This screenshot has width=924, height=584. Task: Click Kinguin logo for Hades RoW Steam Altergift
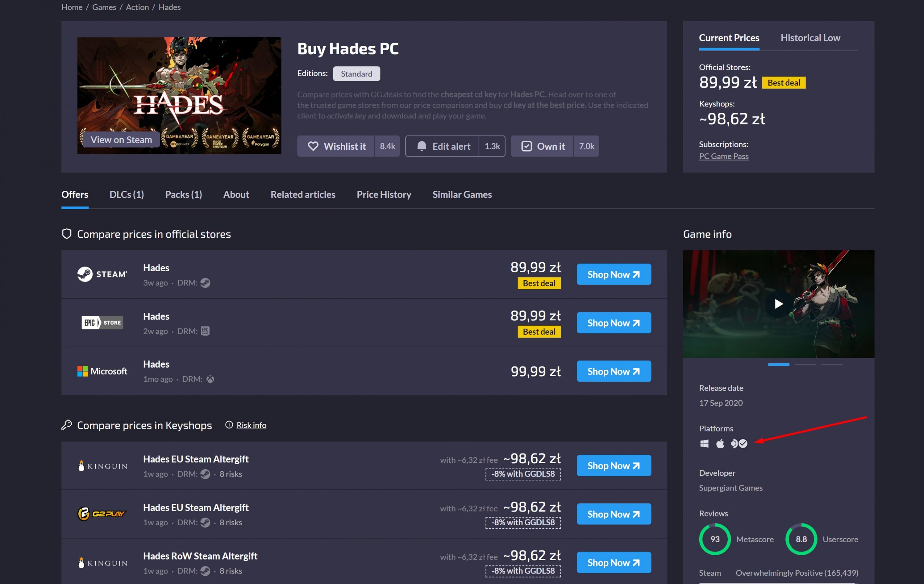103,562
